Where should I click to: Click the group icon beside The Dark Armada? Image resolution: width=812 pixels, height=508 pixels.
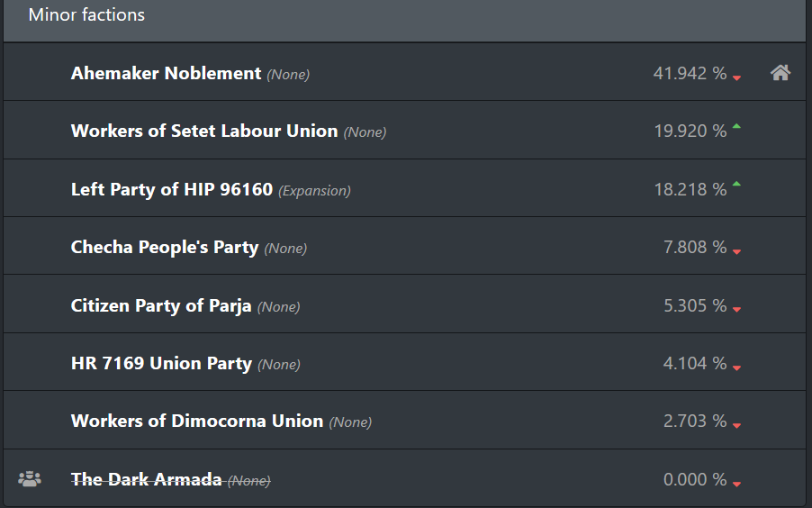coord(30,479)
